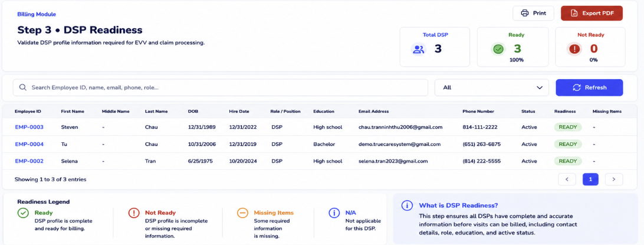Click the Print button
This screenshot has height=245, width=644.
pyautogui.click(x=533, y=13)
